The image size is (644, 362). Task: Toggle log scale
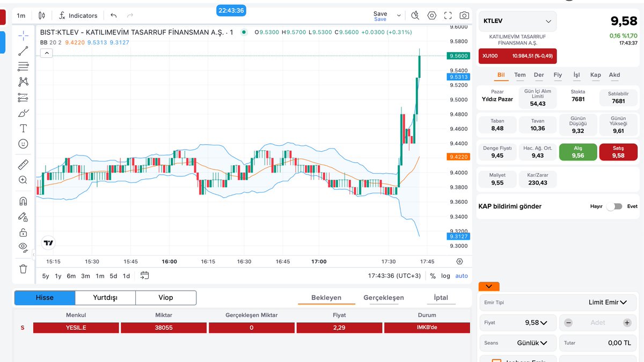pyautogui.click(x=446, y=276)
